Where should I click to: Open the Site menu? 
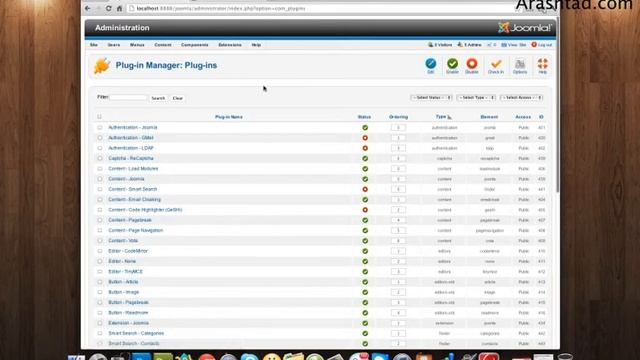coord(94,45)
